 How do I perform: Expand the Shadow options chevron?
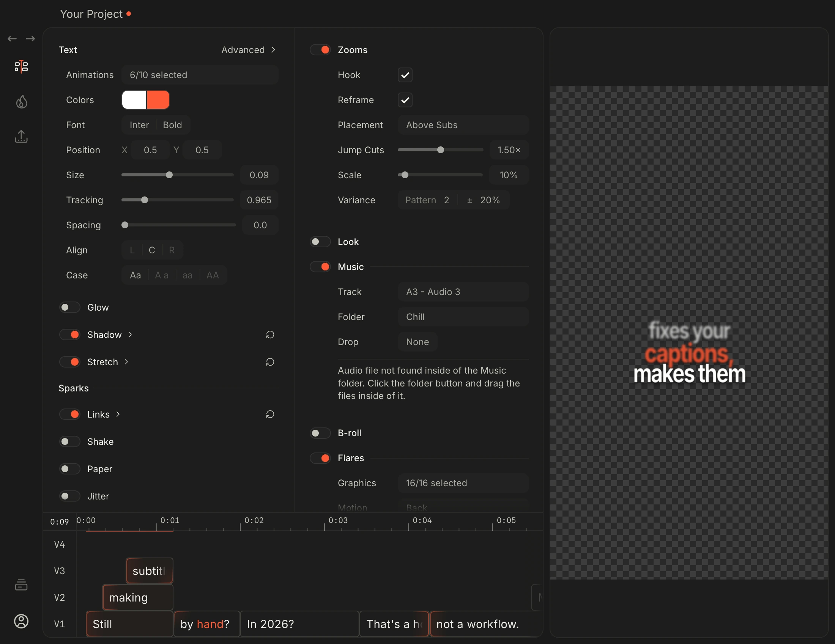click(x=130, y=335)
